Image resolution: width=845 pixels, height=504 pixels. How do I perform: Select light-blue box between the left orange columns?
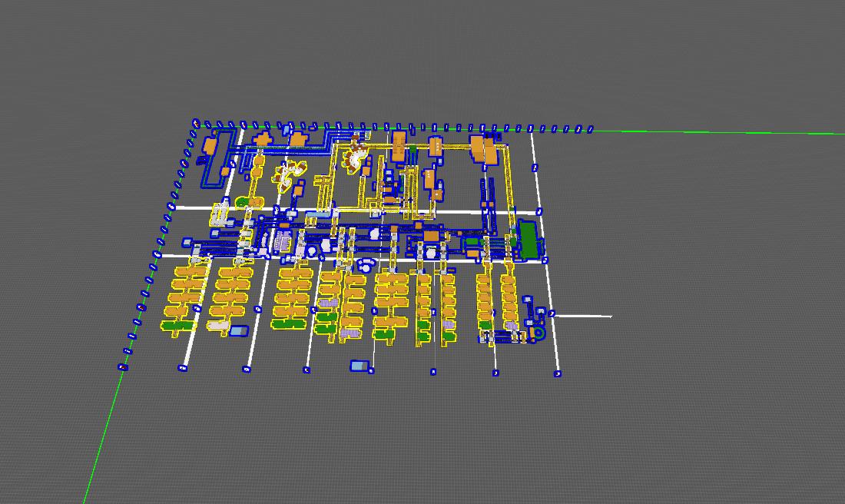239,331
